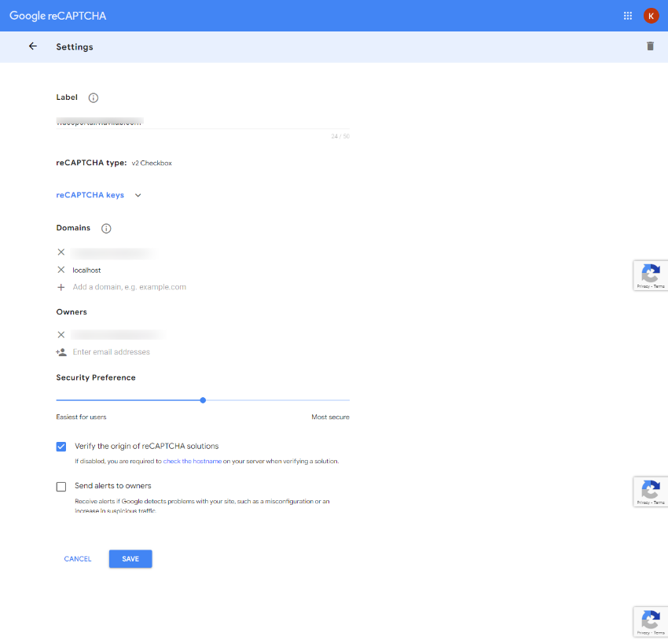Open the check the hostname link

pyautogui.click(x=192, y=462)
